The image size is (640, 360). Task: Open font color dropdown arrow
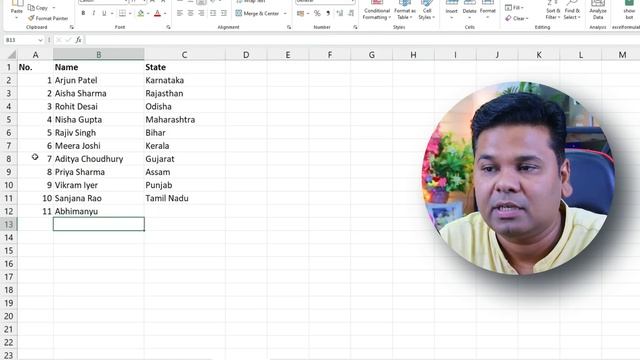pyautogui.click(x=165, y=13)
